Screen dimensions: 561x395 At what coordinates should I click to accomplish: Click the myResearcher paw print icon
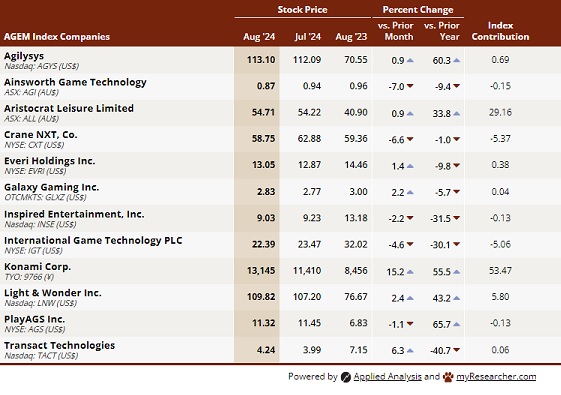click(x=448, y=377)
